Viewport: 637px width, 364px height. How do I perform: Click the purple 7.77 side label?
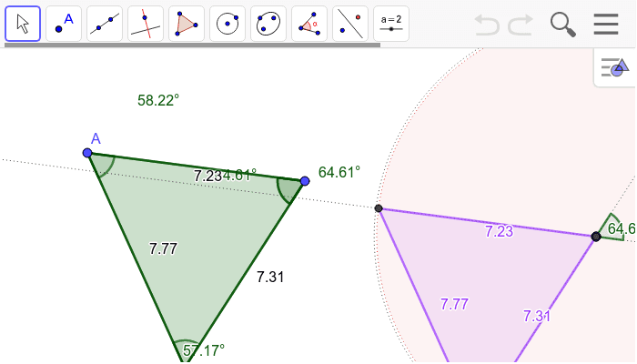pos(455,304)
